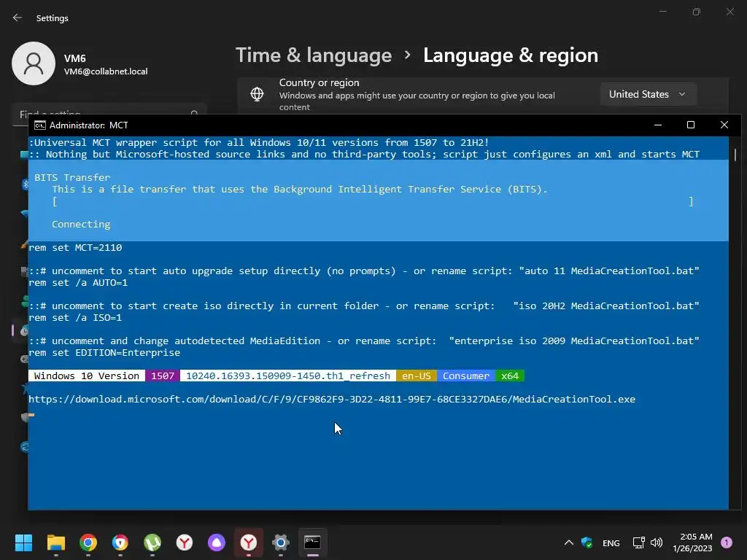
Task: Click the 'Nothing but Microsoft-hosted source links' line
Action: pyautogui.click(x=365, y=155)
